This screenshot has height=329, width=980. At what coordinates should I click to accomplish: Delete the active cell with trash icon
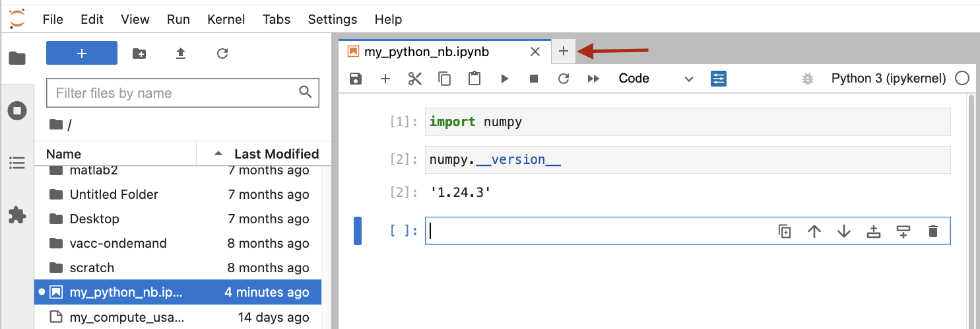[932, 231]
